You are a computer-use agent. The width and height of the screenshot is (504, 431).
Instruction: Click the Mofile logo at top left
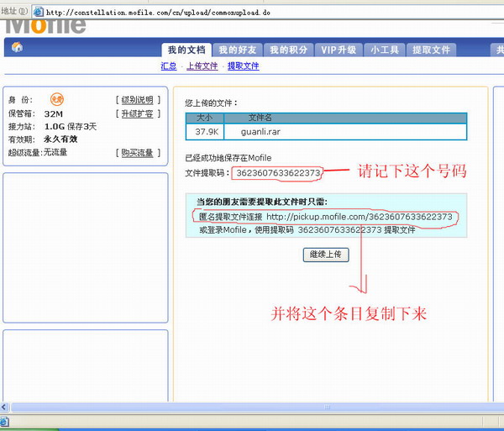coord(45,26)
